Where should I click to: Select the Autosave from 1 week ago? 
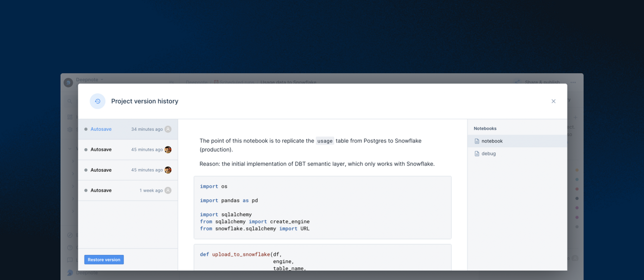pyautogui.click(x=128, y=190)
